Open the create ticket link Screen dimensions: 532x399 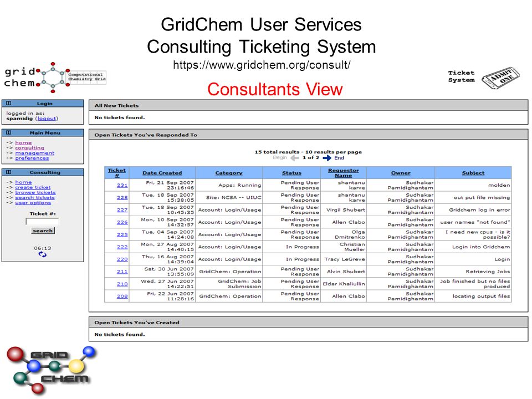(33, 187)
